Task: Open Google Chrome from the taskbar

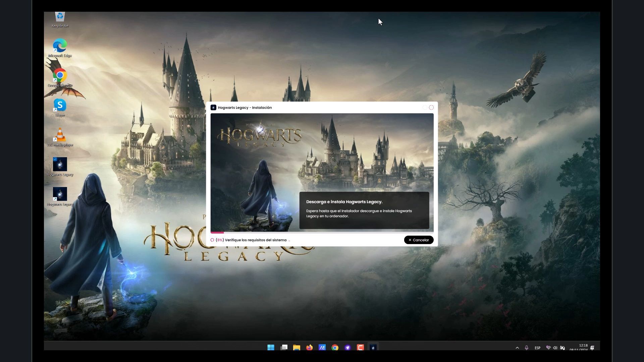Action: 335,348
